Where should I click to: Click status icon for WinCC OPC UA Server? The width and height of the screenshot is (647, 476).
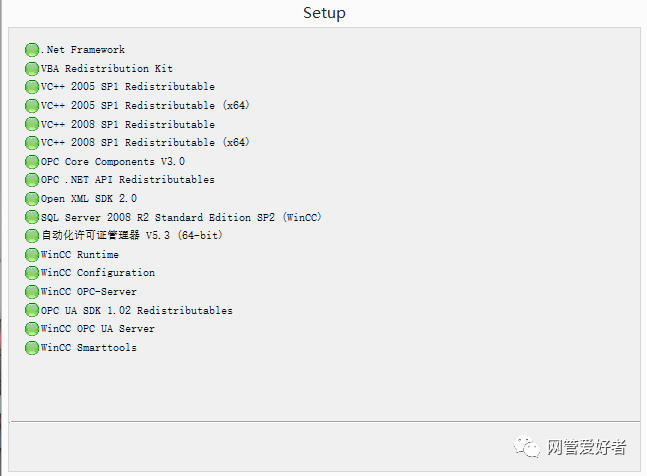33,329
